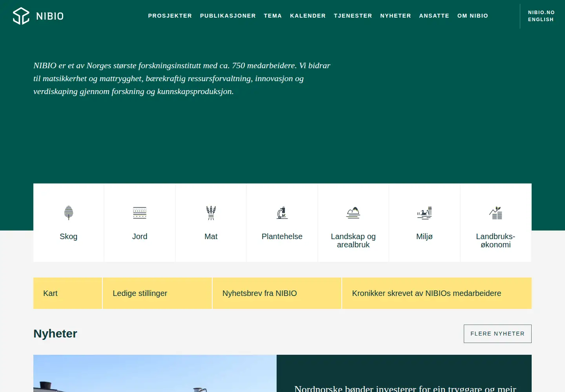Viewport: 565px width, 392px height.
Task: Select the Landbruksøkonomi chart icon
Action: (496, 213)
